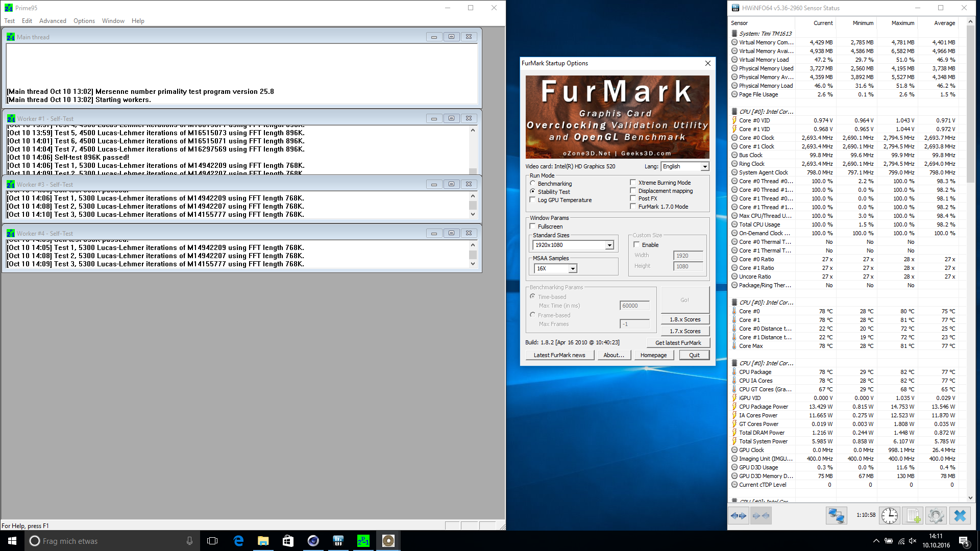Viewport: 980px width, 551px height.
Task: Open the Advanced menu in Prime95
Action: (x=53, y=21)
